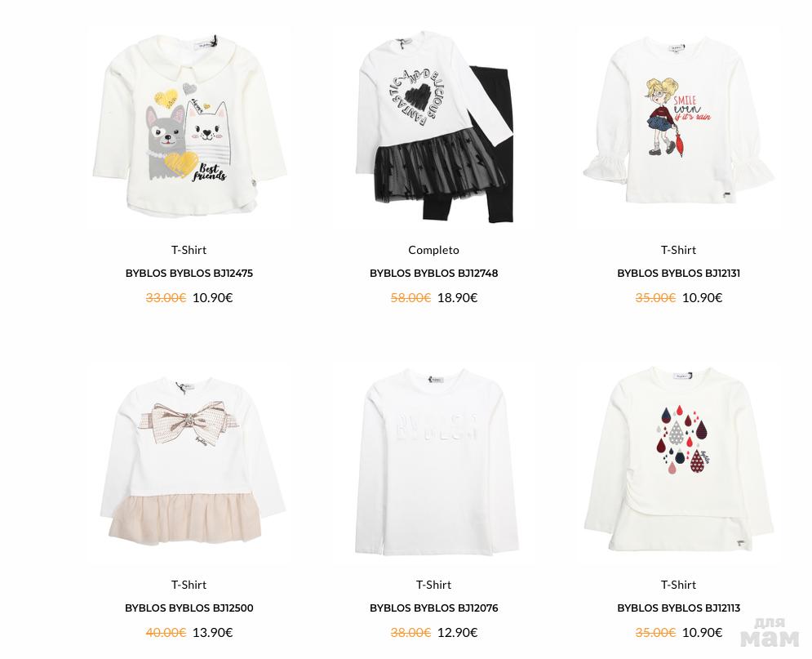This screenshot has height=659, width=812.
Task: Click the BYBLOS BYBLOS BJ12076 product title
Action: (x=434, y=608)
